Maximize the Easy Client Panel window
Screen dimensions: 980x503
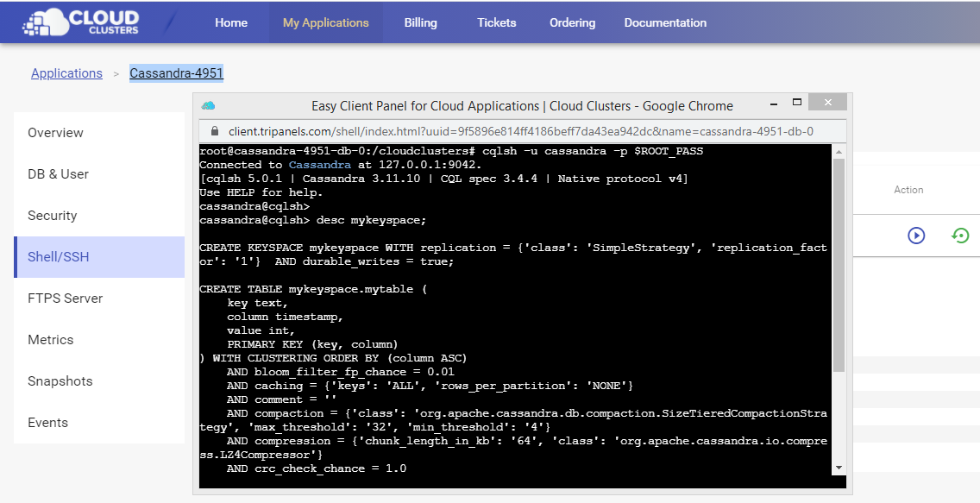click(x=797, y=102)
